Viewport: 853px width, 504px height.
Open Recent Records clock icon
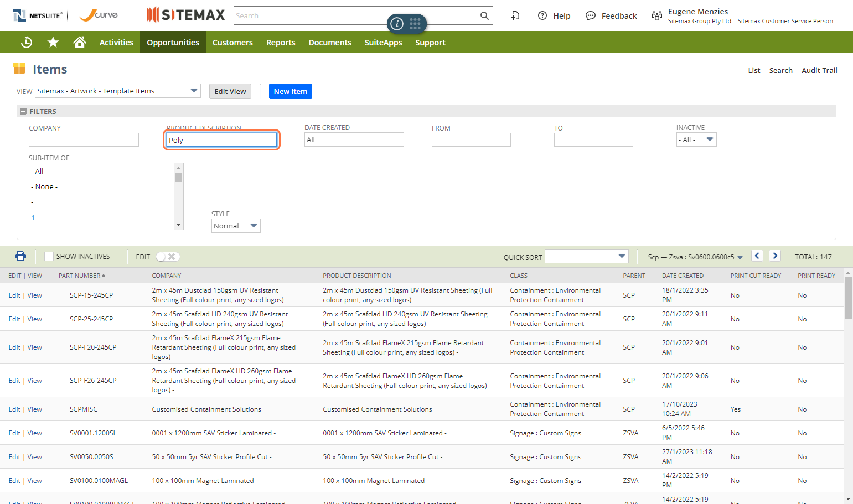(27, 42)
